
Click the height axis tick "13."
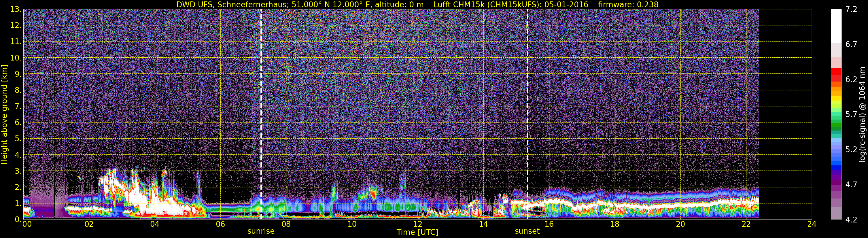click(x=16, y=10)
